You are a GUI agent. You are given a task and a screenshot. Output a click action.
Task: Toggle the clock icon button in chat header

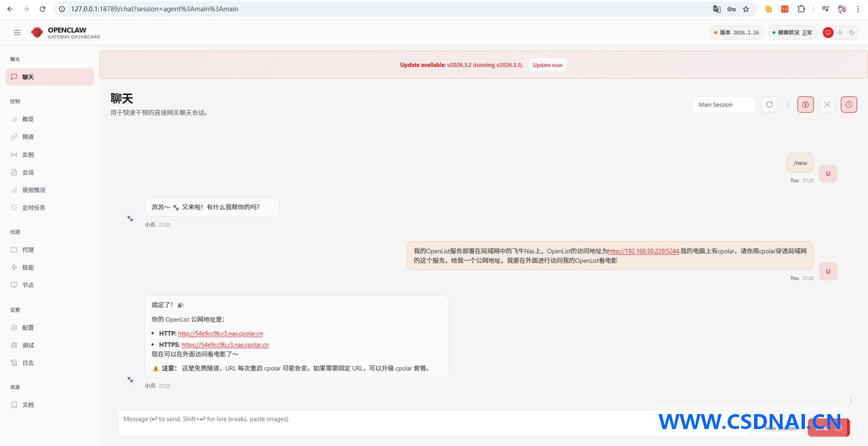tap(849, 105)
